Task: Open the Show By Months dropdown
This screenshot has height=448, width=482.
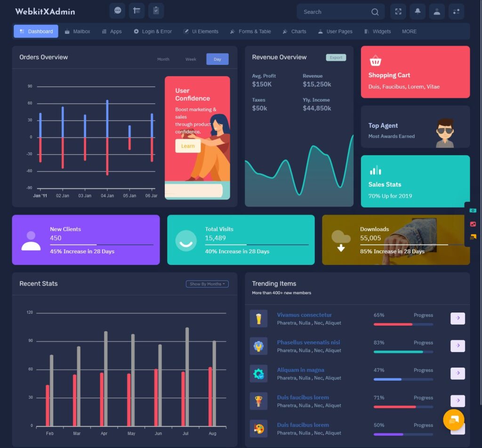Action: coord(207,284)
